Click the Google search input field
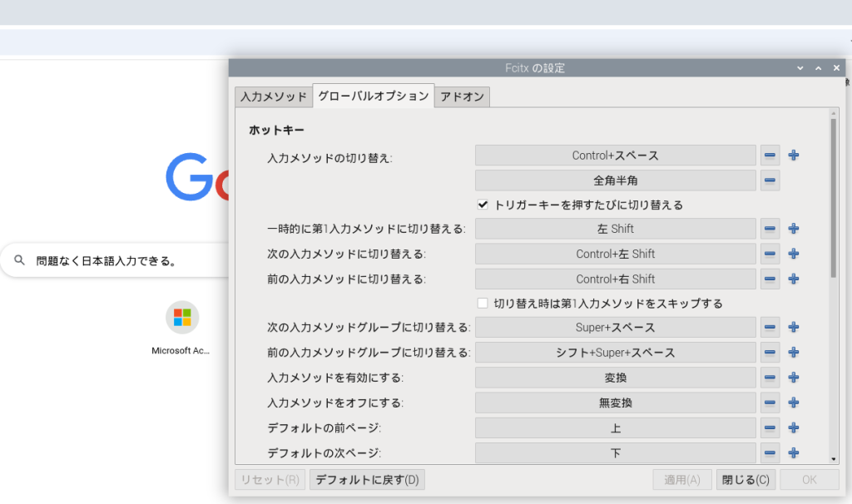 click(125, 261)
